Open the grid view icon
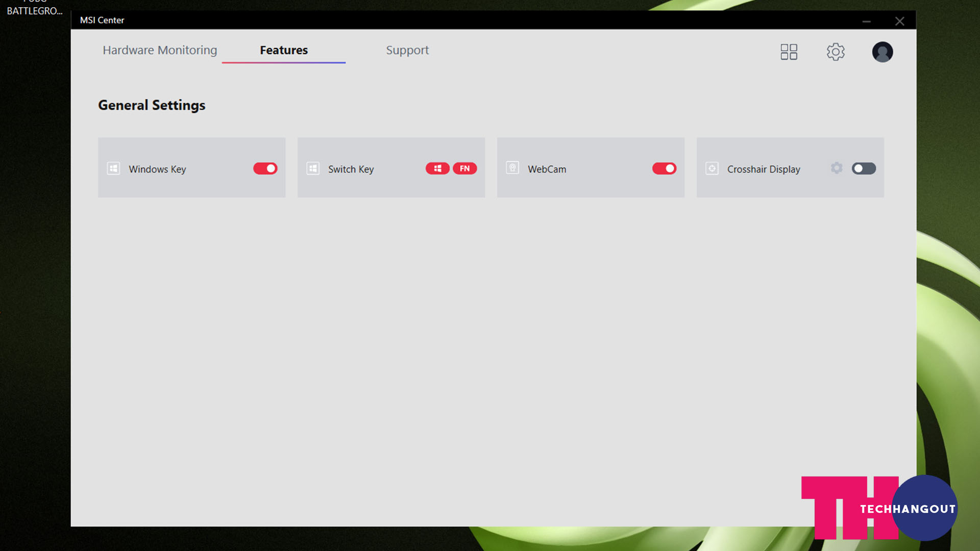This screenshot has height=551, width=980. pos(789,52)
